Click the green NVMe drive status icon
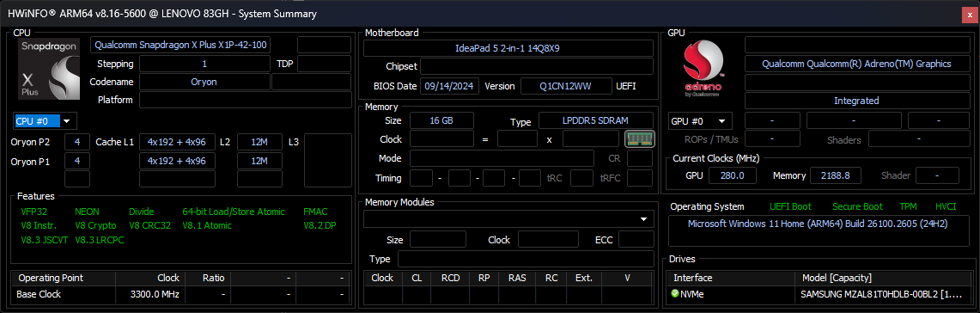The image size is (980, 313). tap(674, 293)
